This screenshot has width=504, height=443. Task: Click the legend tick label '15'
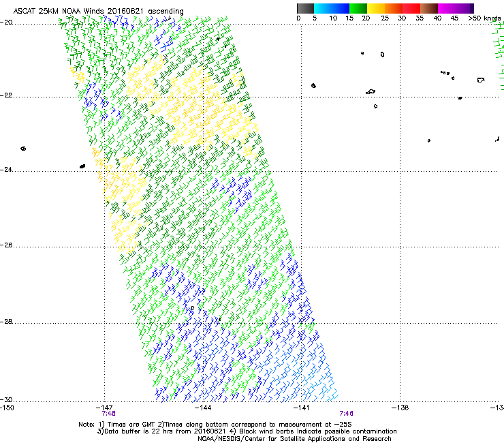coord(349,18)
